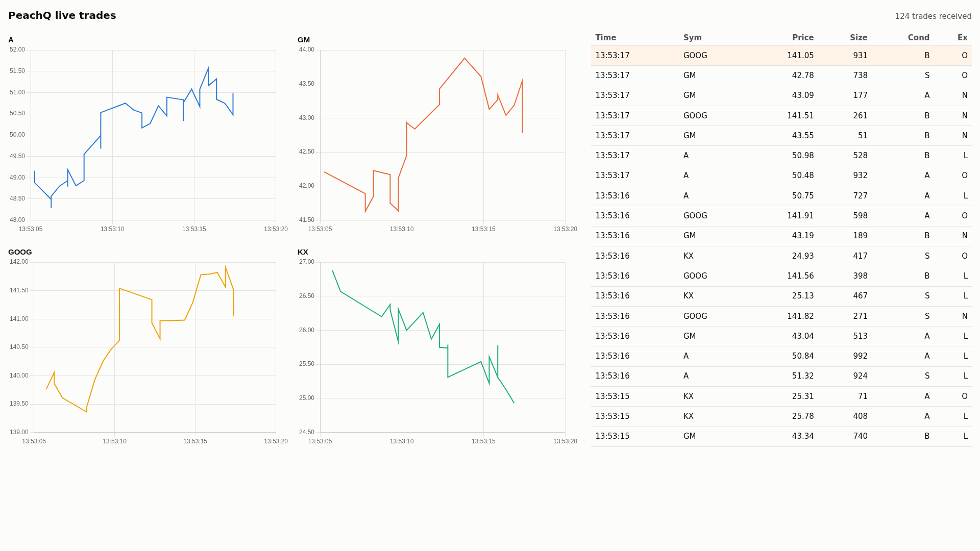This screenshot has height=551, width=980.
Task: Click price 42.78 in GM row
Action: click(x=803, y=76)
